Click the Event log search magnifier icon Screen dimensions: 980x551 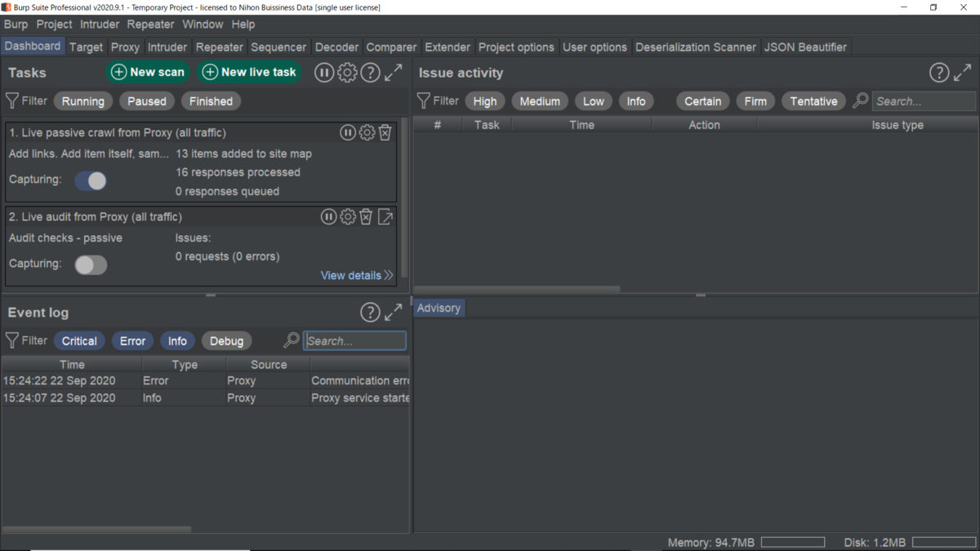pyautogui.click(x=291, y=340)
